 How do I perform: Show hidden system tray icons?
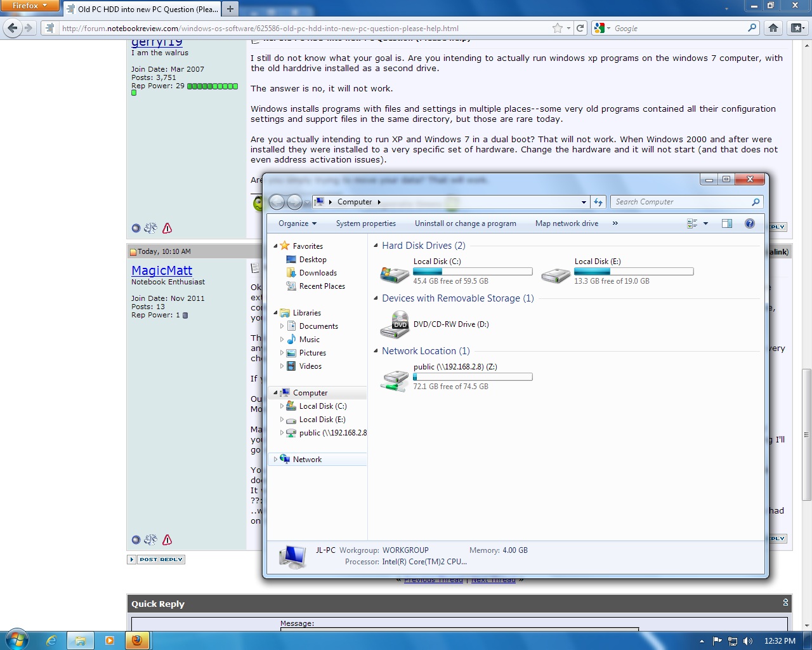702,641
